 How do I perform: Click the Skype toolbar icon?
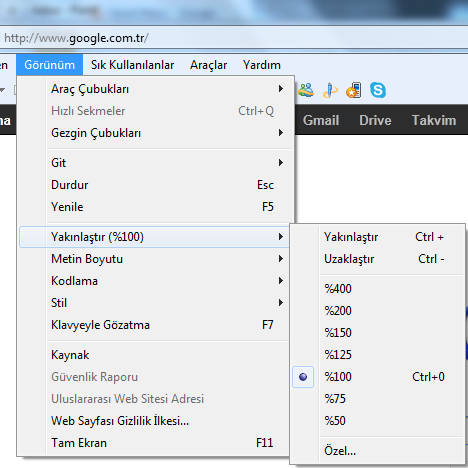(x=378, y=90)
